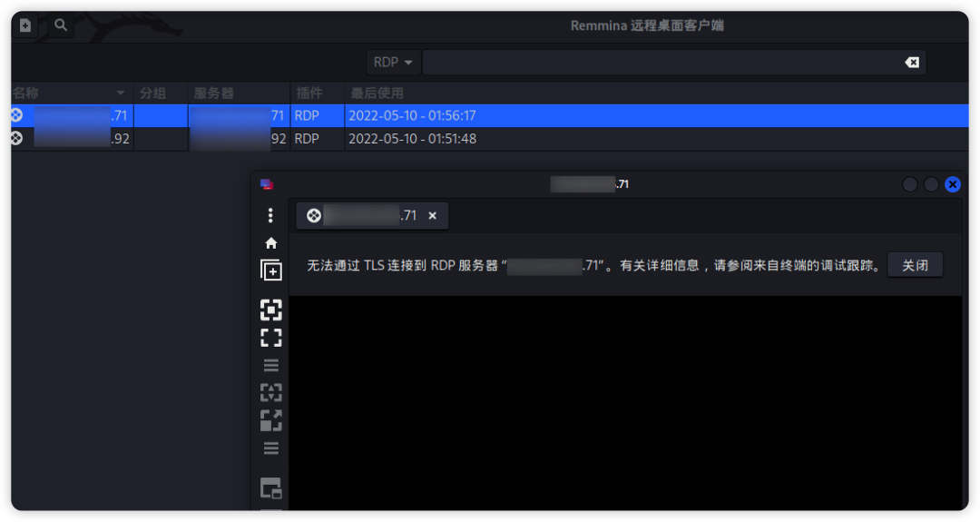Viewport: 980px width, 522px height.
Task: Click the Remmina icon in connection window title
Action: [267, 184]
